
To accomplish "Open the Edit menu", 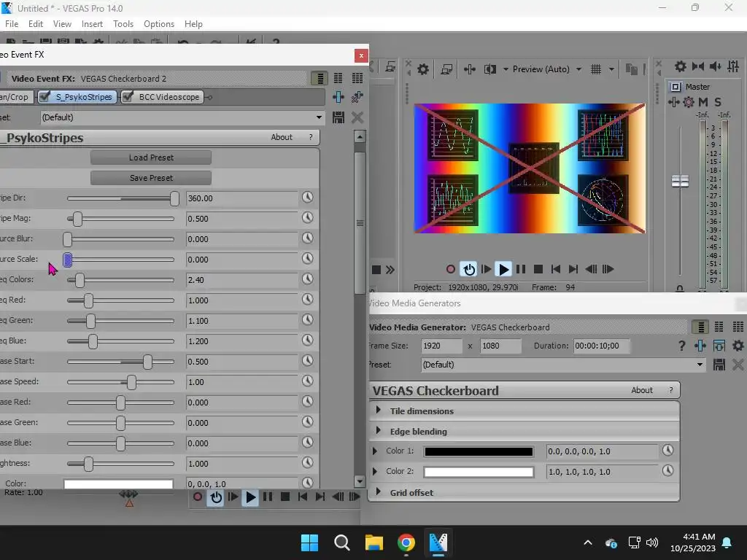I will coord(36,24).
